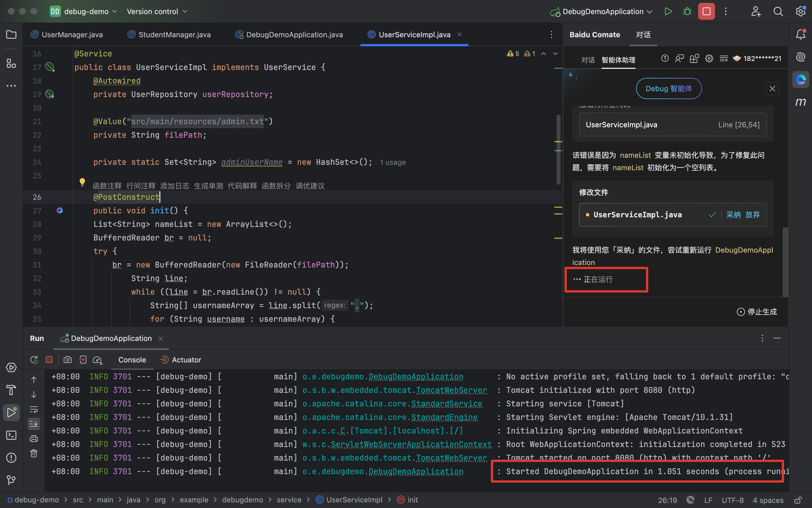Click 停止生成 to stop generation
Viewport: 812px width, 508px height.
[x=757, y=312]
